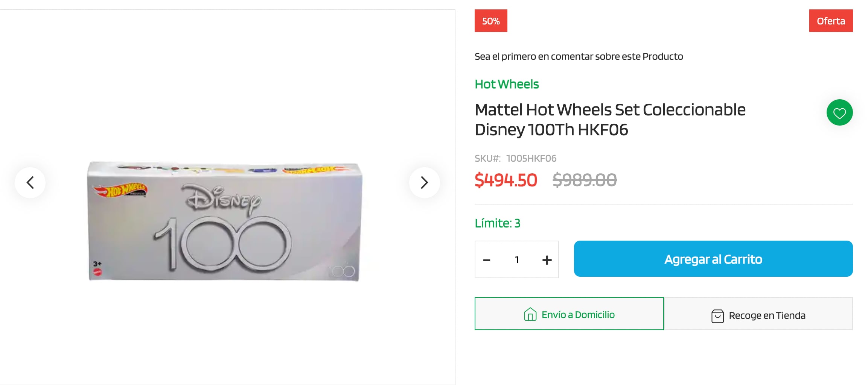Click the sale price $494.50
The image size is (868, 385).
[x=506, y=180]
